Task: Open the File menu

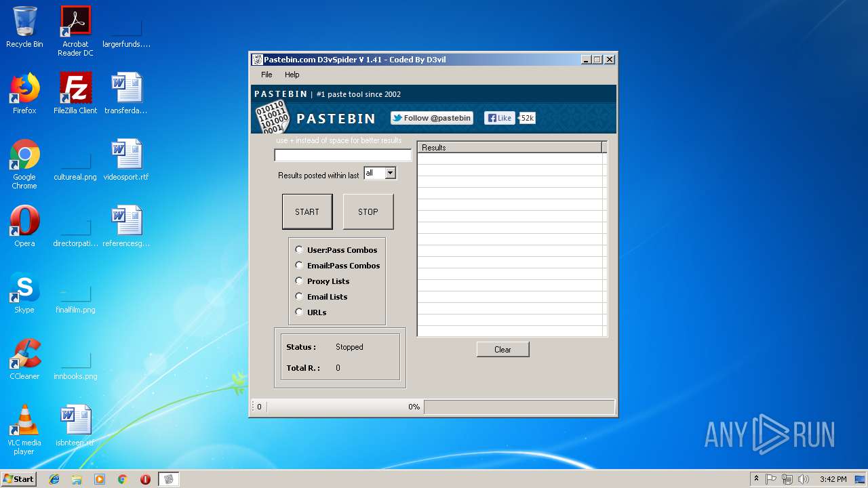Action: (x=267, y=75)
